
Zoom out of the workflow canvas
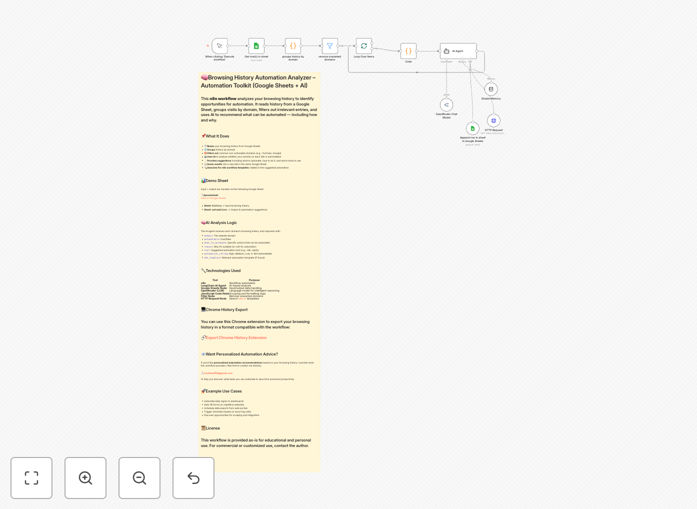tap(139, 478)
